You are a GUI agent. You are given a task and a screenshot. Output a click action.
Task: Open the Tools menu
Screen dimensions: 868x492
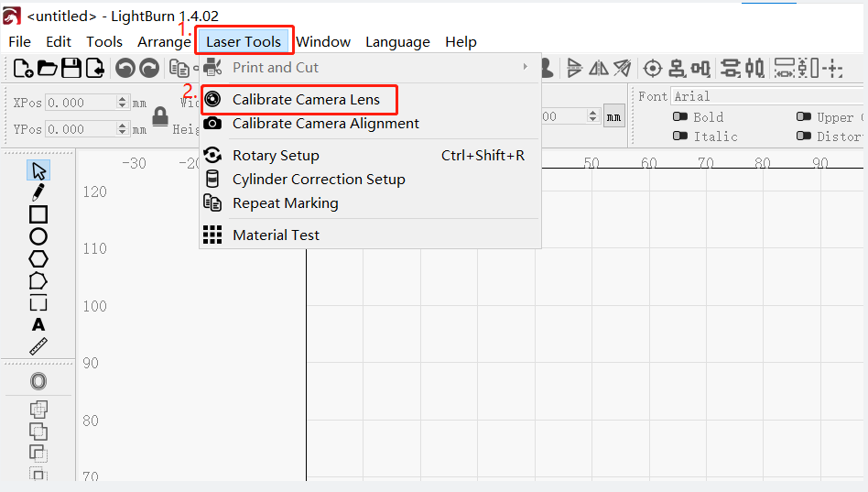point(104,42)
